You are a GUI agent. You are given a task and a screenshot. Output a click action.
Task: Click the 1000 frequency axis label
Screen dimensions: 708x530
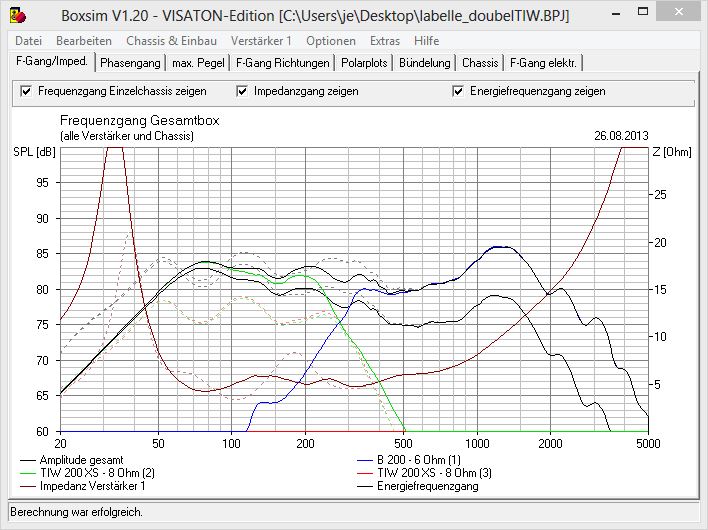coord(477,443)
